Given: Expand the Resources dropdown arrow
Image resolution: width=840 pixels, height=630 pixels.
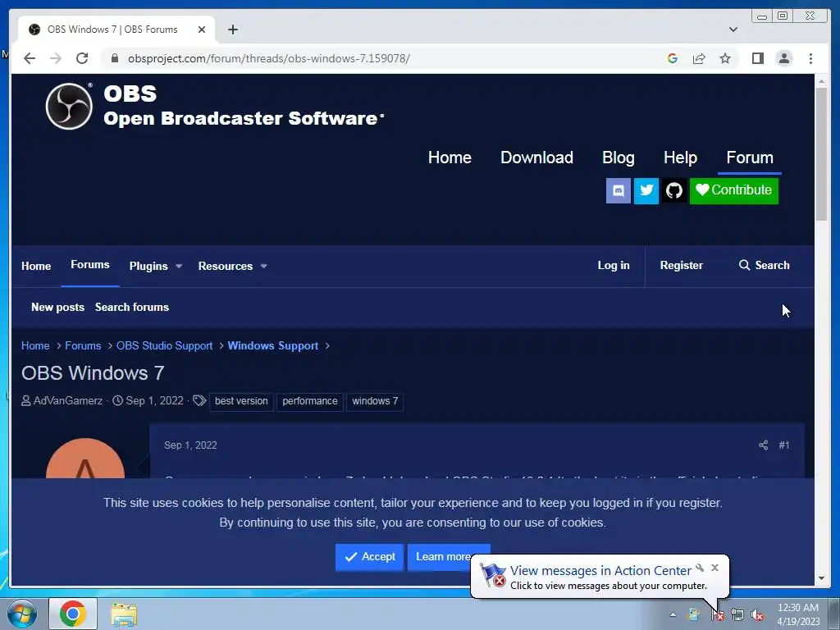Looking at the screenshot, I should tap(263, 267).
